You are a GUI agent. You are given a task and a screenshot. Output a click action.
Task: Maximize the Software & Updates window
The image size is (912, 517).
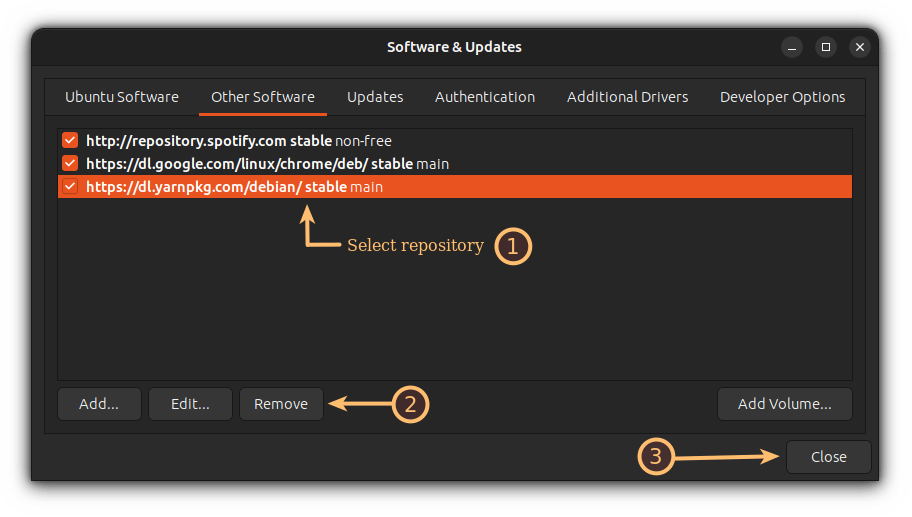(x=826, y=47)
